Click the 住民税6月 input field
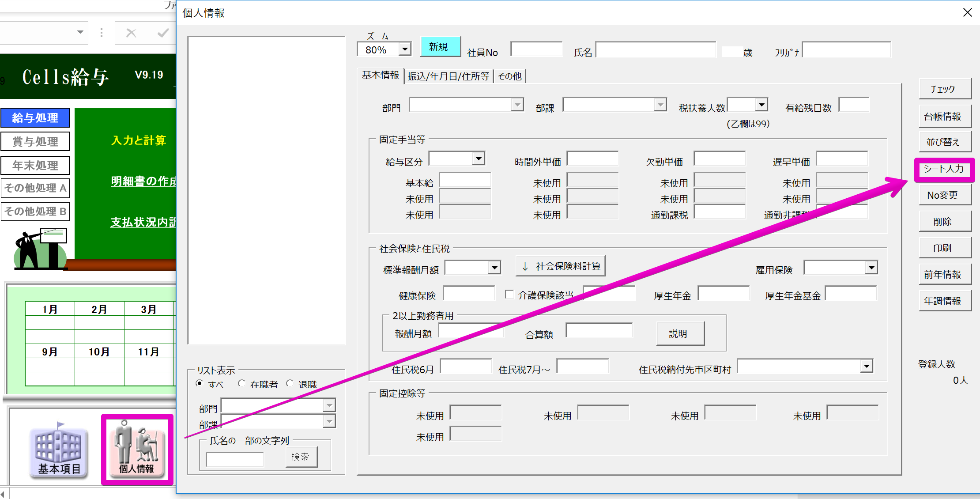Screen dimensions: 980x499 pos(466,366)
